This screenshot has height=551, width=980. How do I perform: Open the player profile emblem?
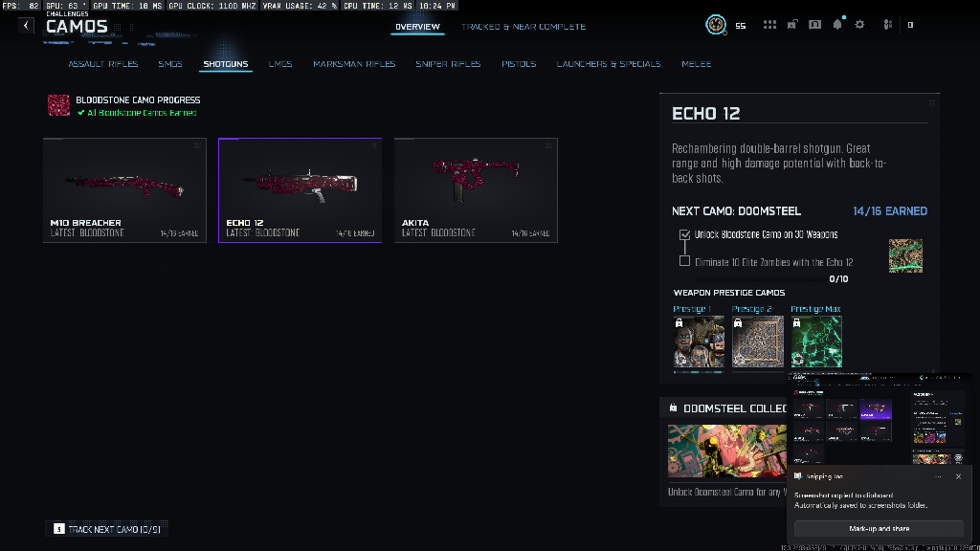[715, 25]
